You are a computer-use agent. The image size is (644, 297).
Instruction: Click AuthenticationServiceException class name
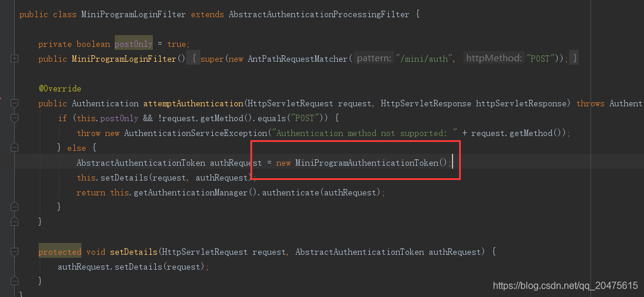[196, 133]
